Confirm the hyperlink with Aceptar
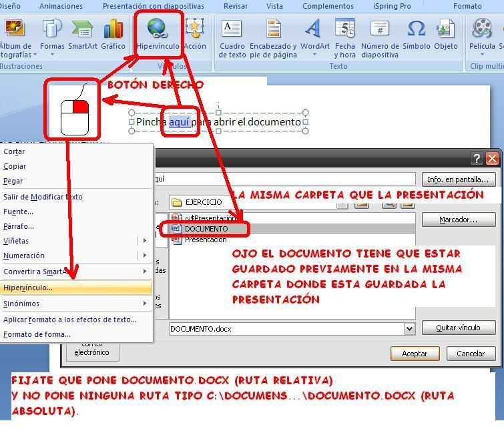 coord(415,354)
